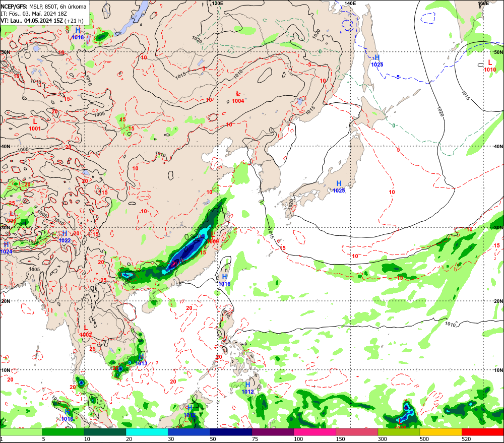Click the purple 75–100 legend swatch
The height and width of the screenshot is (443, 504).
pos(273,432)
